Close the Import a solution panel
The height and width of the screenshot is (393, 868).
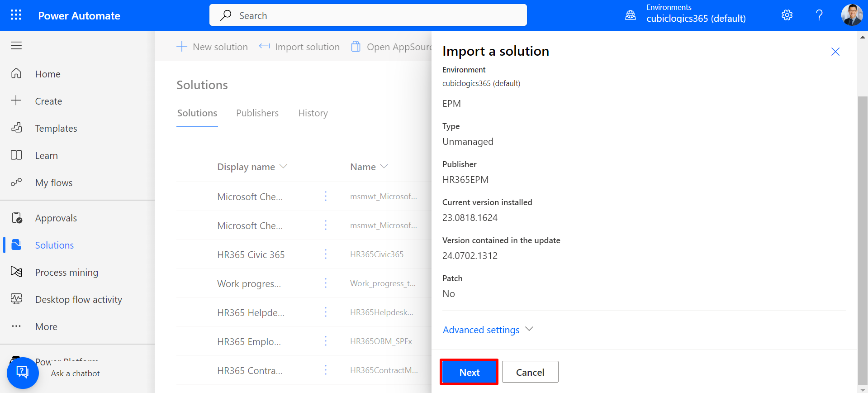coord(835,52)
